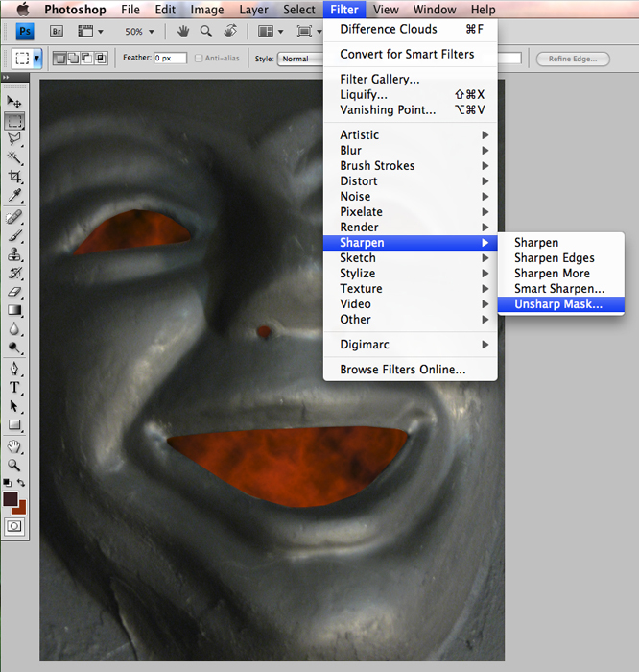This screenshot has width=639, height=672.
Task: Click the Photoshop Ps application icon
Action: point(25,32)
